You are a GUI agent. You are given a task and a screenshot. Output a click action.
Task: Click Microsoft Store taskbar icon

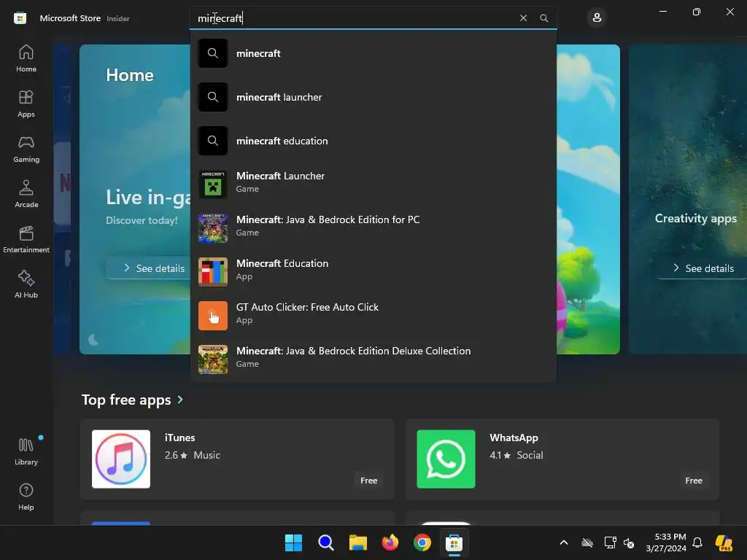coord(454,542)
